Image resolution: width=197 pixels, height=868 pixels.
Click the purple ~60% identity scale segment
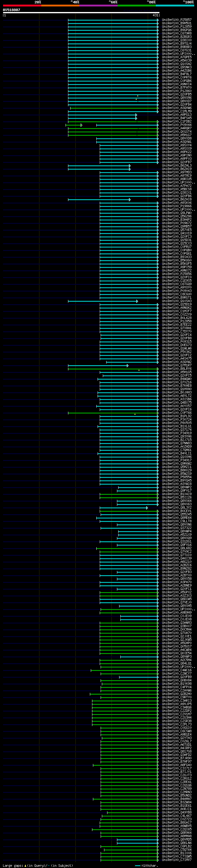coord(98,6)
